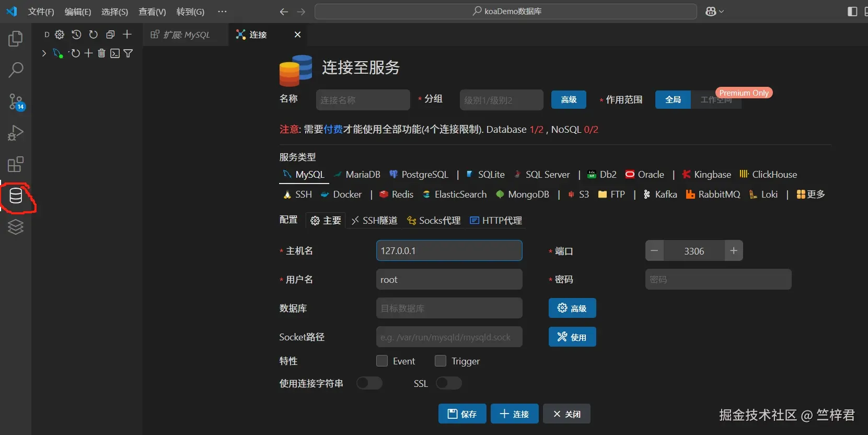The image size is (868, 435).
Task: Click the MySQL dolphin connection icon
Action: [x=57, y=53]
